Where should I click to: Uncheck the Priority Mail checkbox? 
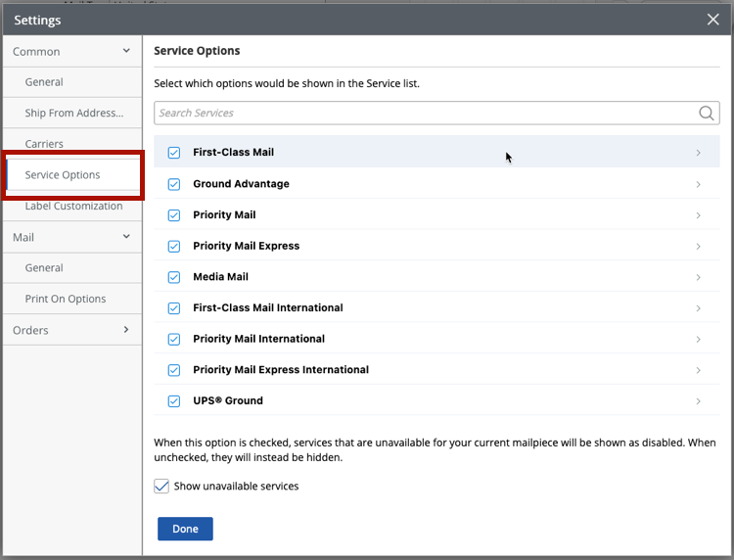click(174, 215)
